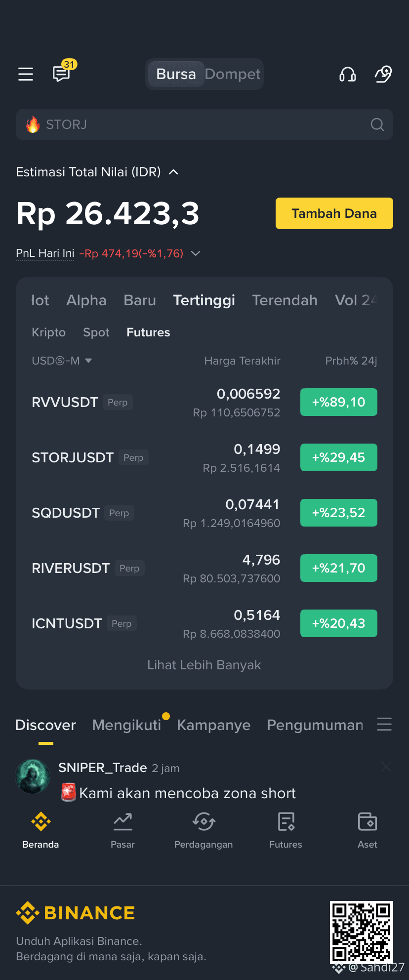Switch to Terendah tab
This screenshot has height=980, width=409.
(x=285, y=300)
